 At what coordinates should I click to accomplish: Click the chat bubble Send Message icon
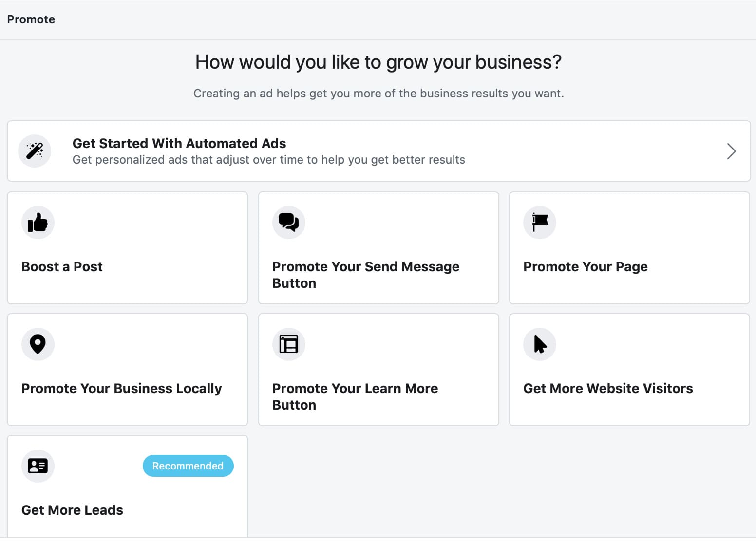(x=289, y=223)
